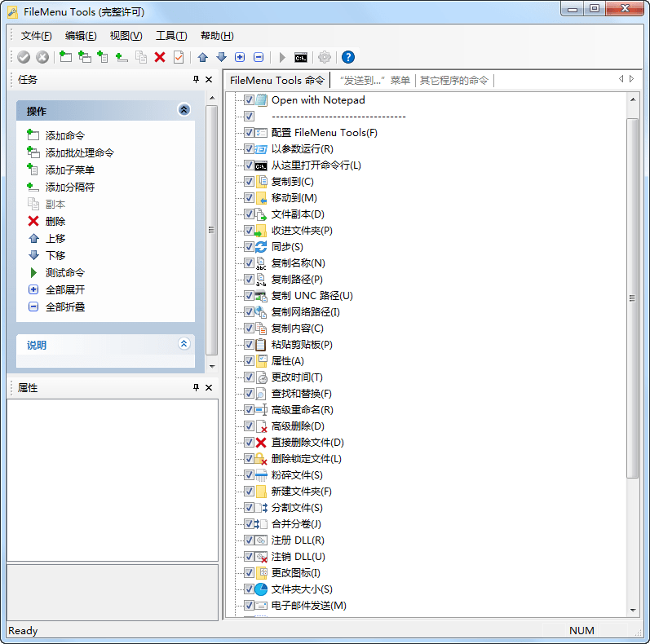The image size is (650, 644).
Task: Click the expand all toolbar icon
Action: (240, 57)
